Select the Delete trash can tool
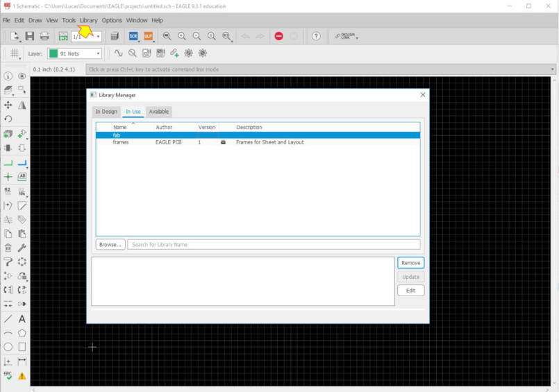The height and width of the screenshot is (392, 559). [8, 248]
